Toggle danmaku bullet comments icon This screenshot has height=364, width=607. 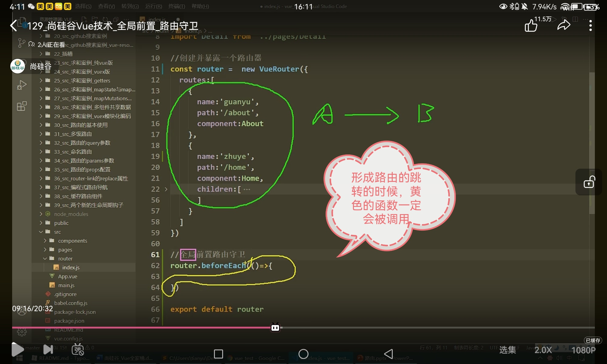tap(78, 350)
